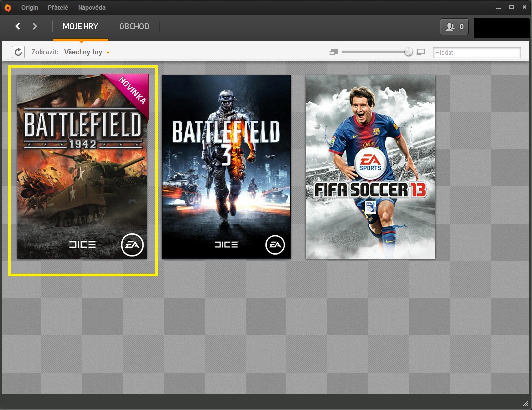Click the window resize grip

pos(525,403)
